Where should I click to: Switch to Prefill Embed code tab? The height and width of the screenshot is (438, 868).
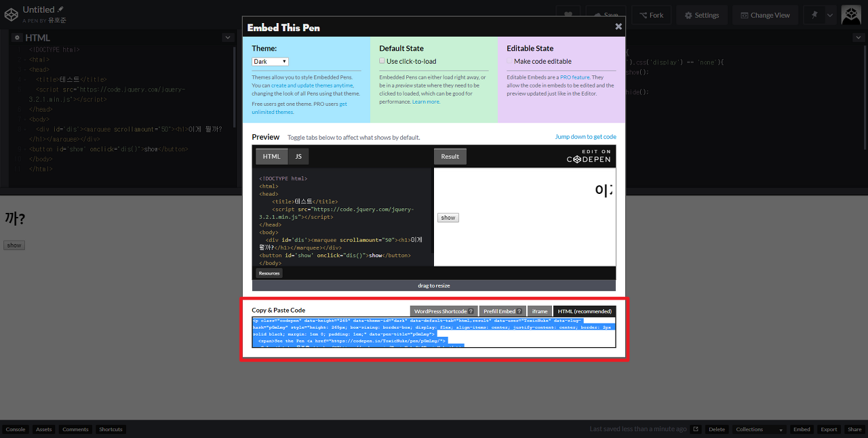click(502, 311)
